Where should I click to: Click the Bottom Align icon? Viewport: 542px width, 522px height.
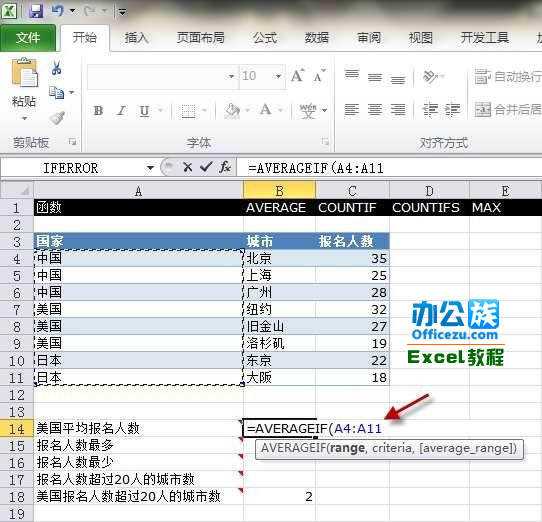(x=398, y=79)
